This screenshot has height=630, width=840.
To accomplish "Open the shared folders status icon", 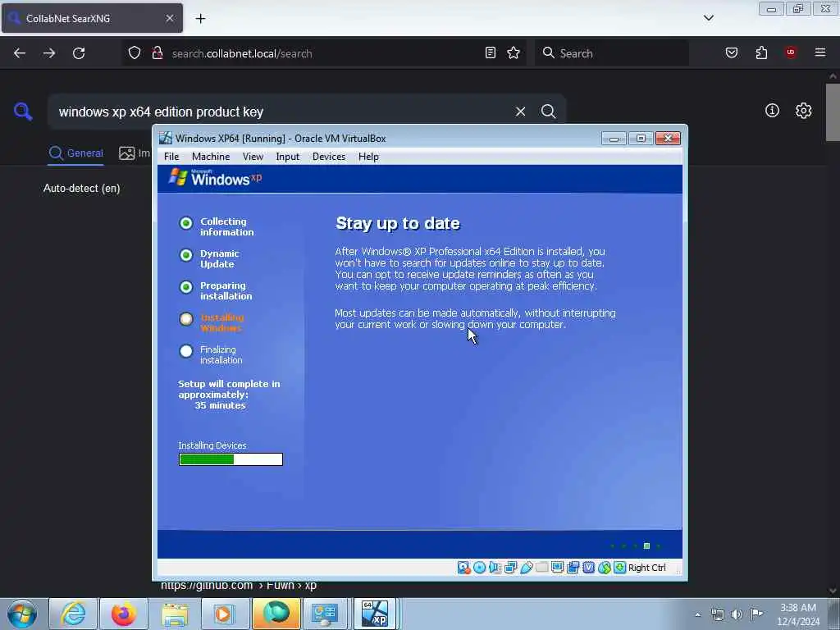I will coord(541,568).
